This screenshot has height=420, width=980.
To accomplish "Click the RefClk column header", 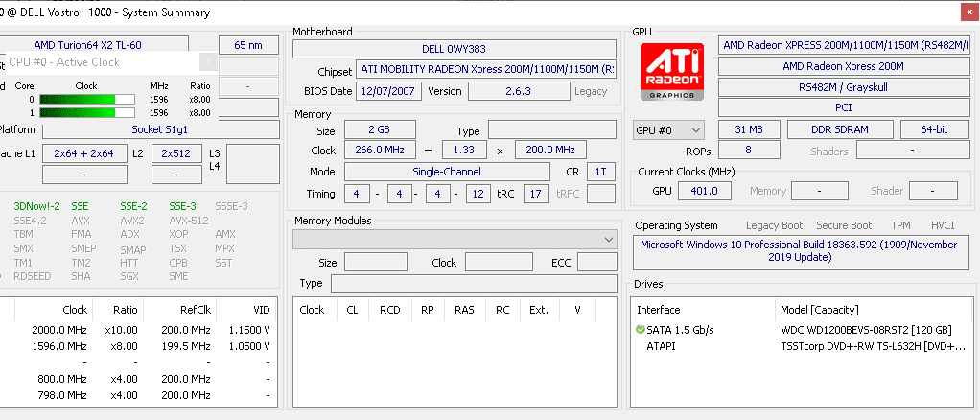I will (178, 310).
